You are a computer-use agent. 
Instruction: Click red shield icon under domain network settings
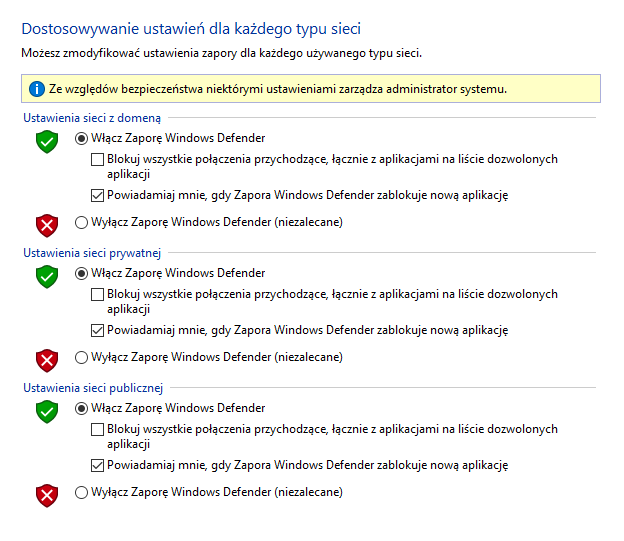tap(46, 224)
